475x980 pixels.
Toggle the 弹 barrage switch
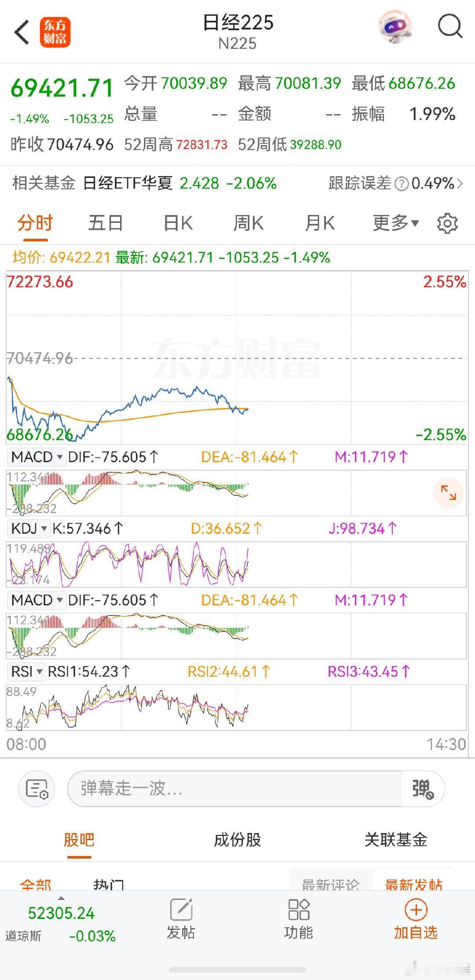click(x=423, y=788)
